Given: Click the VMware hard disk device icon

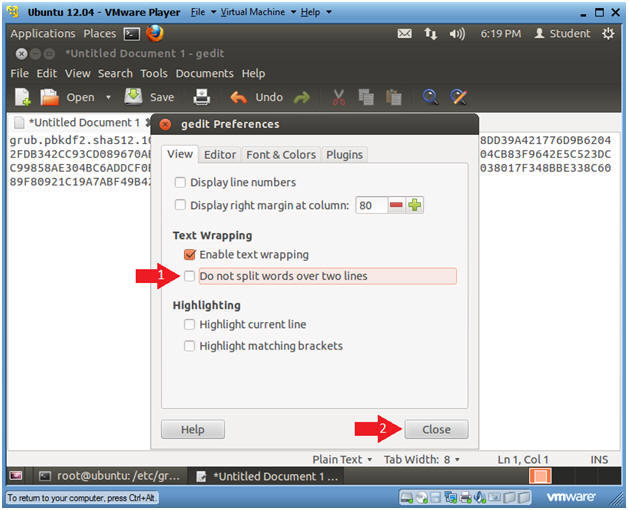Looking at the screenshot, I should point(407,498).
